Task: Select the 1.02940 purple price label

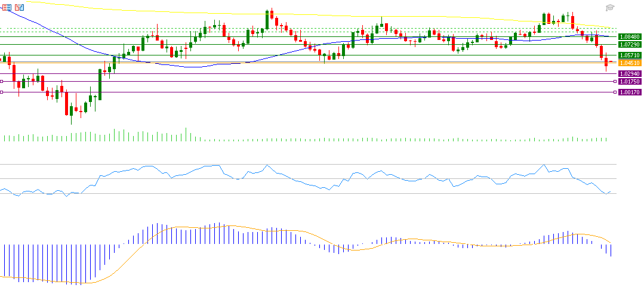Action: pyautogui.click(x=630, y=73)
